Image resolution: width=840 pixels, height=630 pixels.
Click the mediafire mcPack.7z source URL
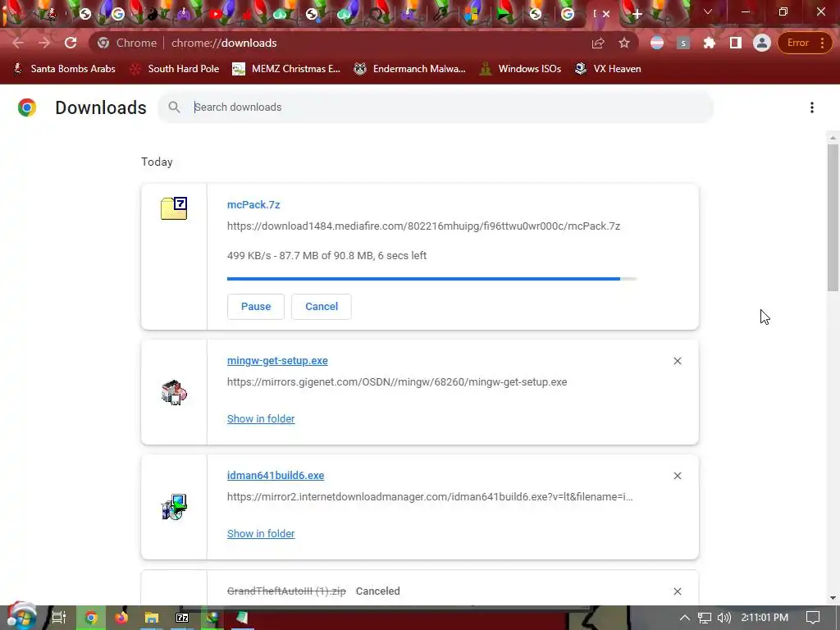coord(423,226)
